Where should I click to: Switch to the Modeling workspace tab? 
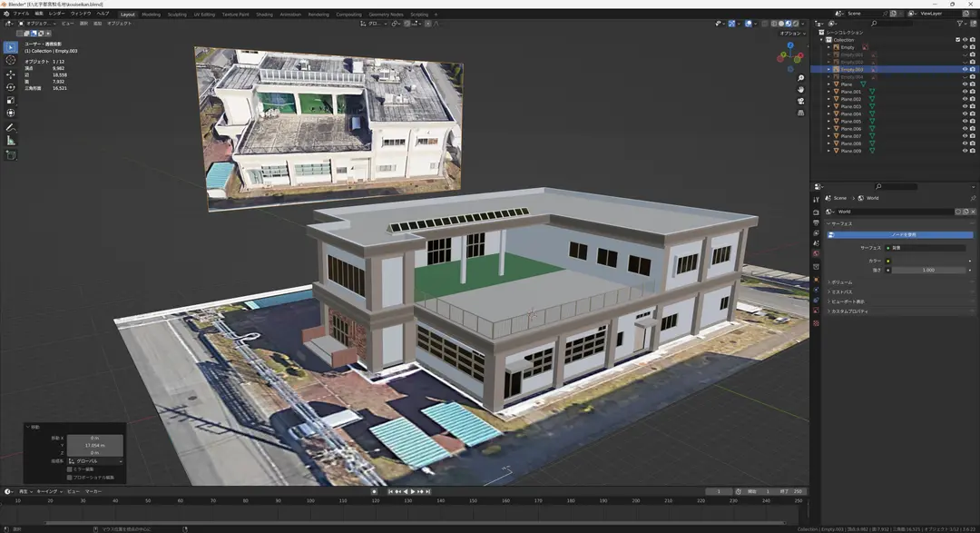pos(151,14)
